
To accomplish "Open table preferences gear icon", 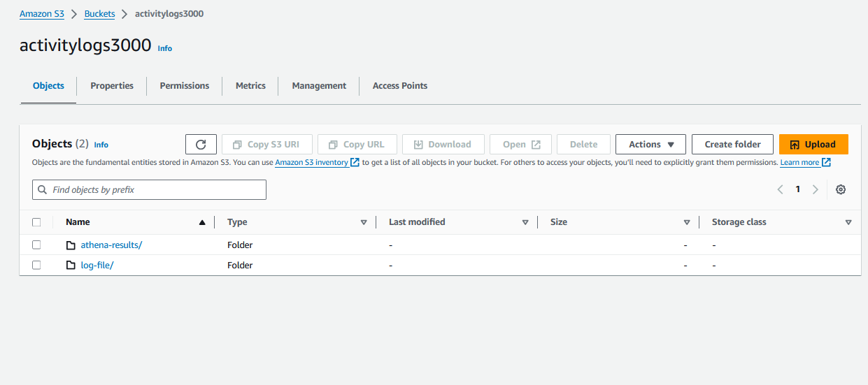I will tap(841, 189).
